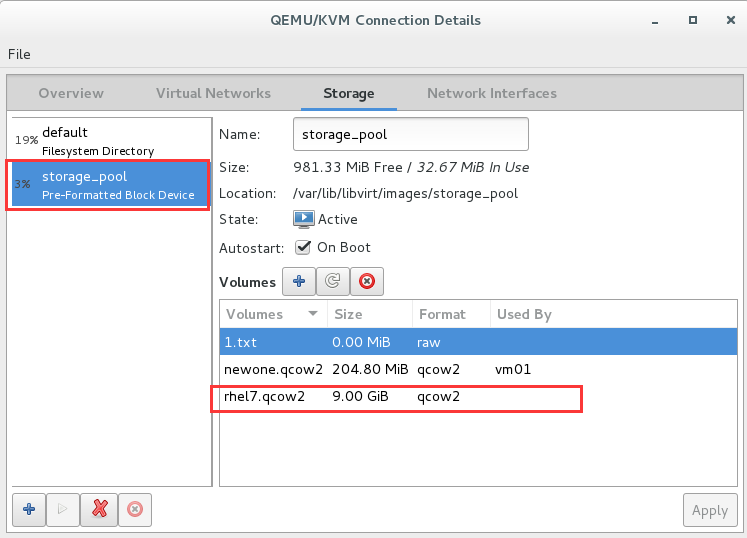This screenshot has width=747, height=538.
Task: Click the vm01 Used By cell
Action: tap(513, 369)
